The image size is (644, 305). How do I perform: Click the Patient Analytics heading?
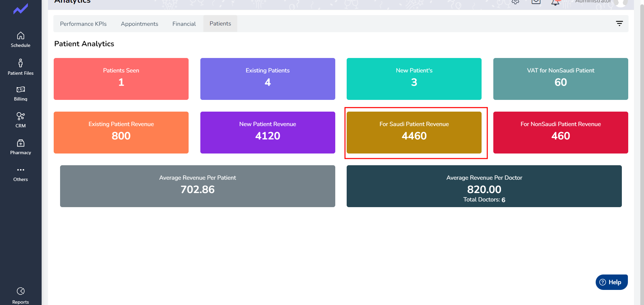pyautogui.click(x=84, y=44)
